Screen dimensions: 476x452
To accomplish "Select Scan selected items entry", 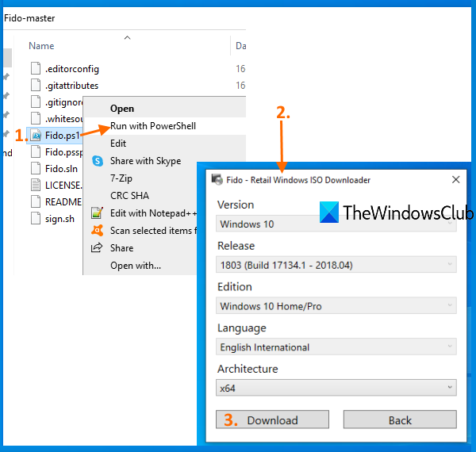I will 140,231.
